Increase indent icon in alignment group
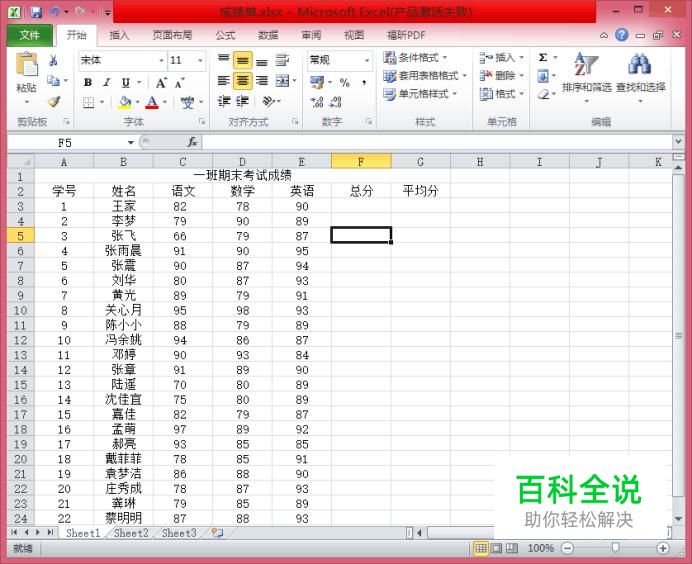This screenshot has height=564, width=692. coord(242,102)
